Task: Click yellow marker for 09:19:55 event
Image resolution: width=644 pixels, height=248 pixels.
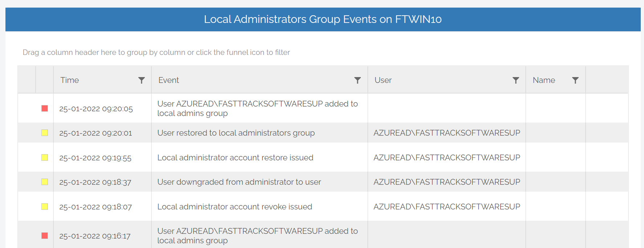Action: [45, 157]
